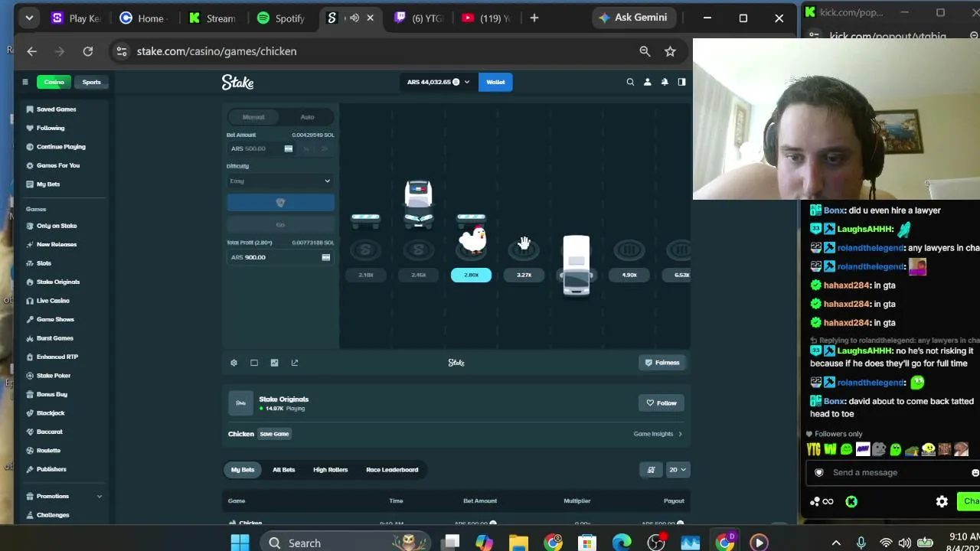Click the 3.27x lane multiplier tile

[524, 275]
